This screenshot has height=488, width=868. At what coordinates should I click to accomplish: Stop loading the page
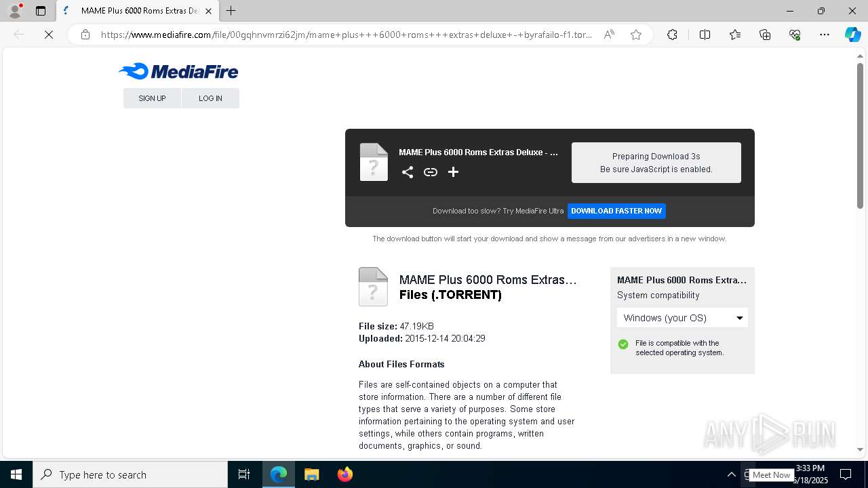[49, 35]
